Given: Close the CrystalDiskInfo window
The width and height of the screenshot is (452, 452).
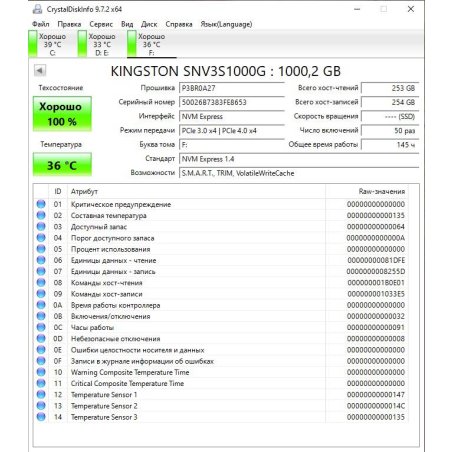Looking at the screenshot, I should (x=411, y=9).
